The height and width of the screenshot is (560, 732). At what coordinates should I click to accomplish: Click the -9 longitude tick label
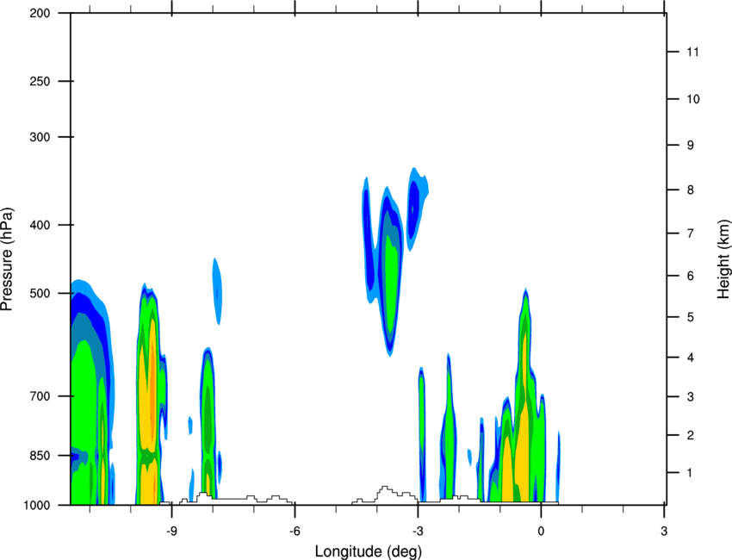pyautogui.click(x=171, y=532)
